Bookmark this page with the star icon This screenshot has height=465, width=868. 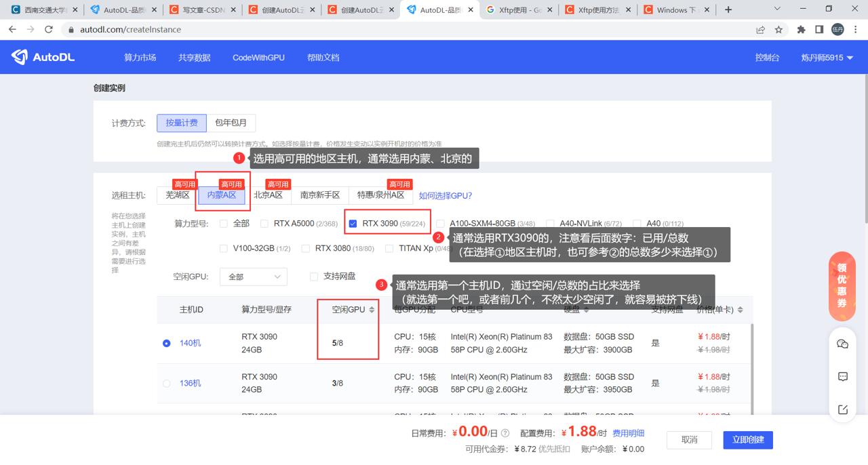(x=778, y=30)
